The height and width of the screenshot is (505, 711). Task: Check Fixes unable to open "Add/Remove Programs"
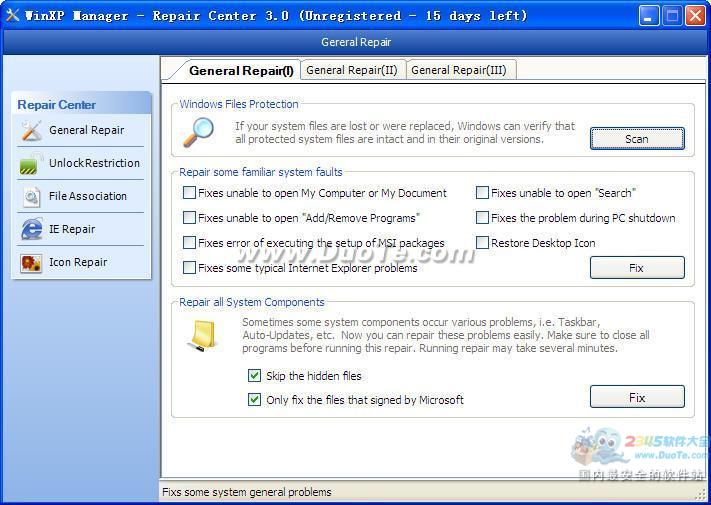coord(189,218)
